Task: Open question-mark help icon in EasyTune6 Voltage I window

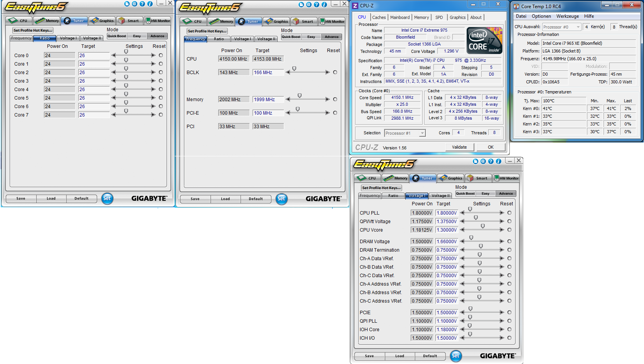Action: pyautogui.click(x=491, y=161)
